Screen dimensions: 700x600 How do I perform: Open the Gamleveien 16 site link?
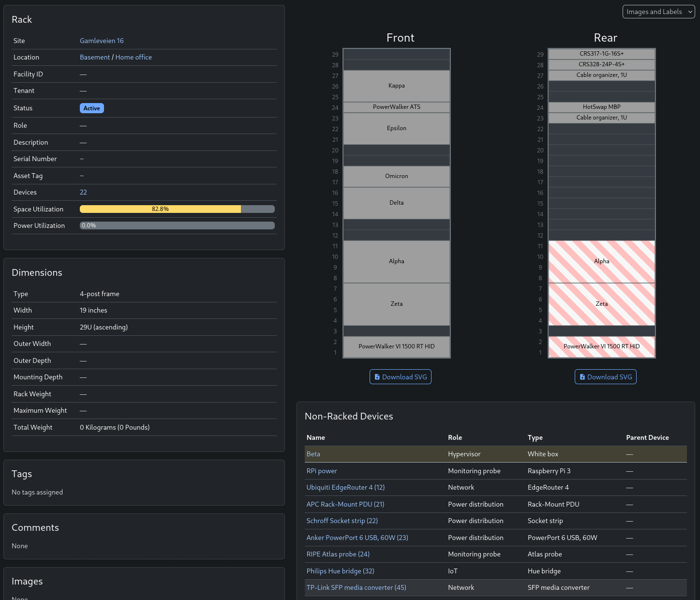pos(102,41)
